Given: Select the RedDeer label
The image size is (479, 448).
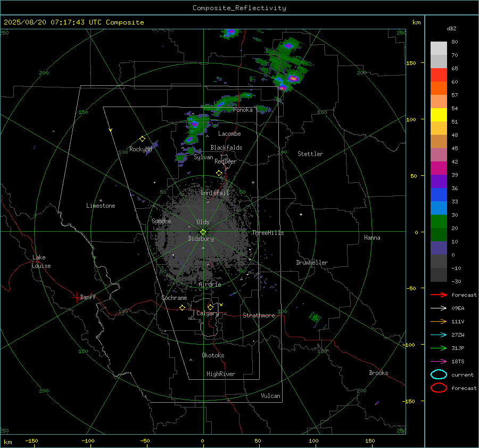Looking at the screenshot, I should tap(226, 161).
